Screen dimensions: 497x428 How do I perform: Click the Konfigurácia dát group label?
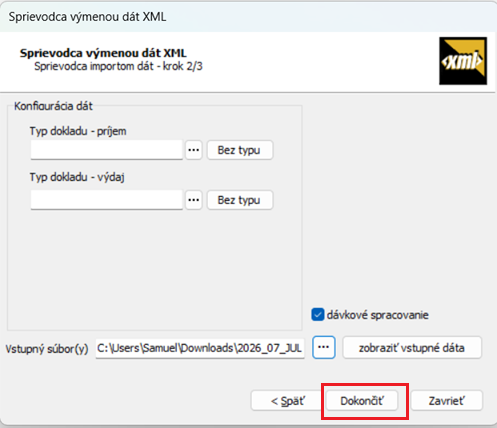coord(53,106)
